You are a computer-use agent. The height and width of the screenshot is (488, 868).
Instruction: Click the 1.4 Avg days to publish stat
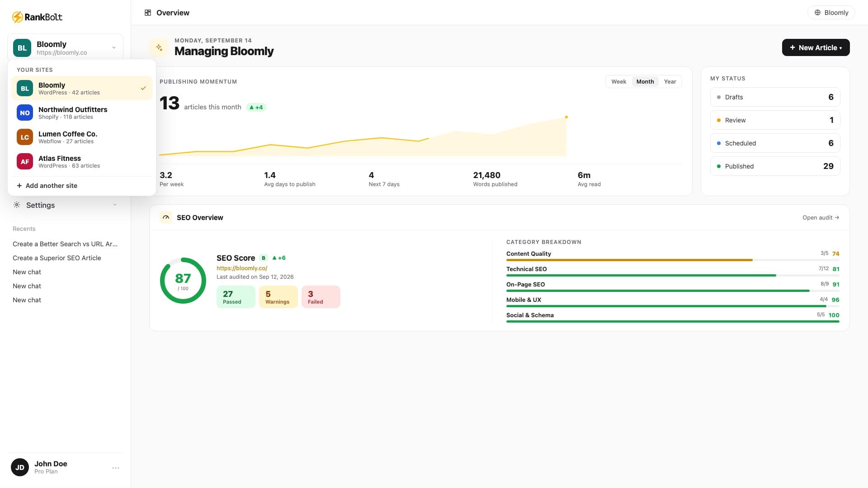(x=290, y=179)
